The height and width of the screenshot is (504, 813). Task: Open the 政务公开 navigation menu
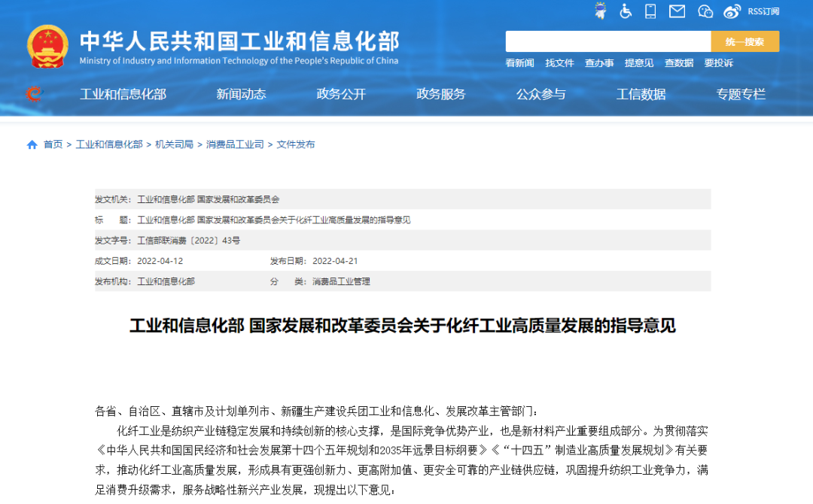point(341,94)
